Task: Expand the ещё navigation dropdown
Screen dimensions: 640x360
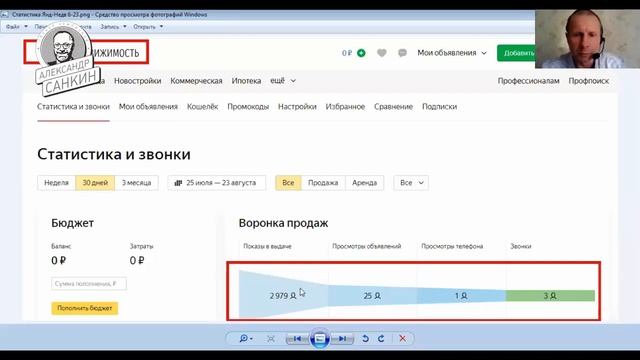Action: click(283, 81)
